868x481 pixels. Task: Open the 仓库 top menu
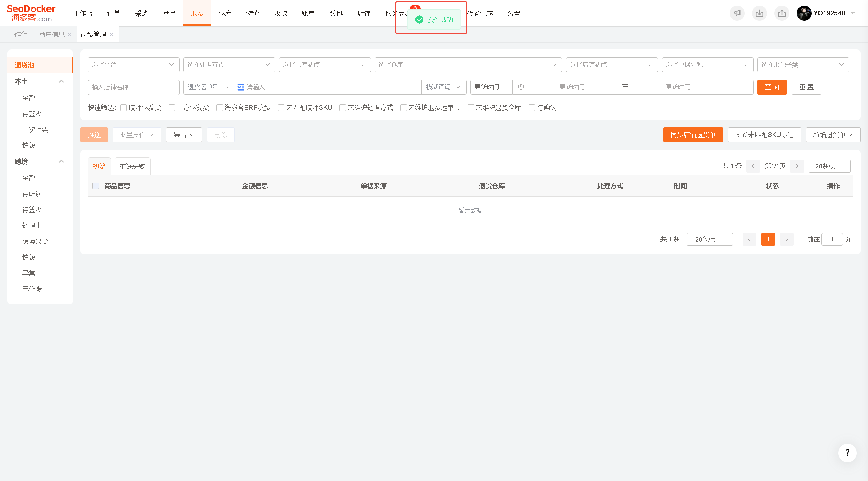click(225, 13)
